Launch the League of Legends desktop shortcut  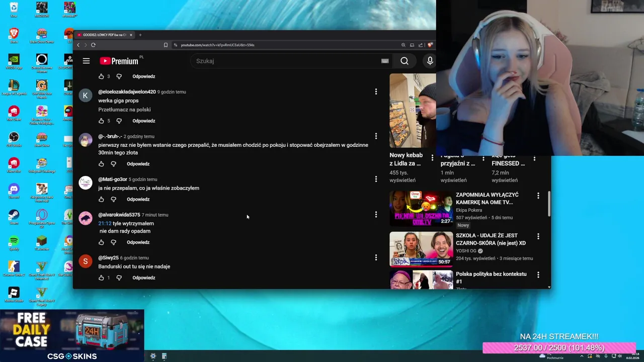point(14,87)
